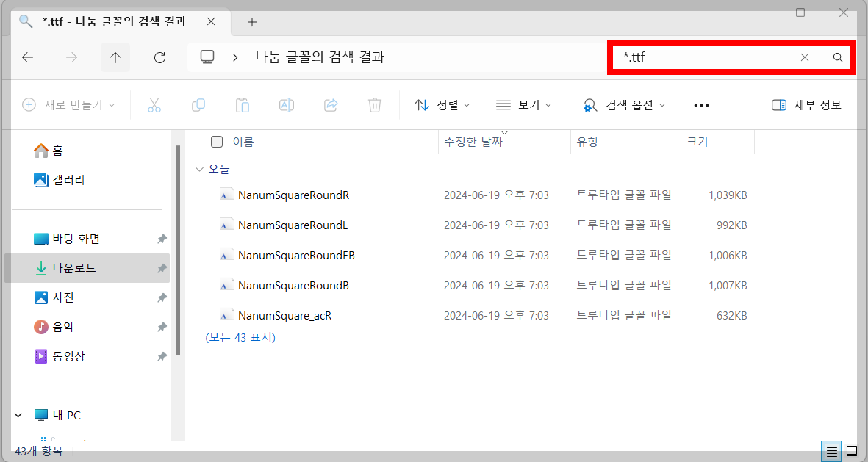Cut the selection using scissors icon
The width and height of the screenshot is (868, 462).
pyautogui.click(x=154, y=104)
